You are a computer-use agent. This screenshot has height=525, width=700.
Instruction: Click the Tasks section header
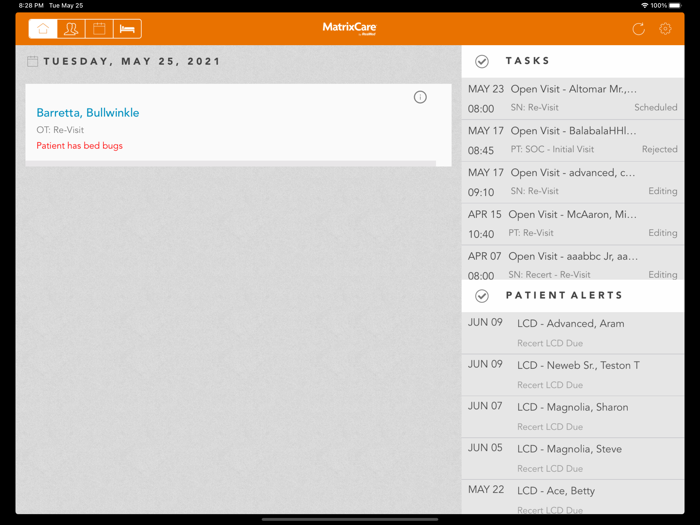[573, 61]
